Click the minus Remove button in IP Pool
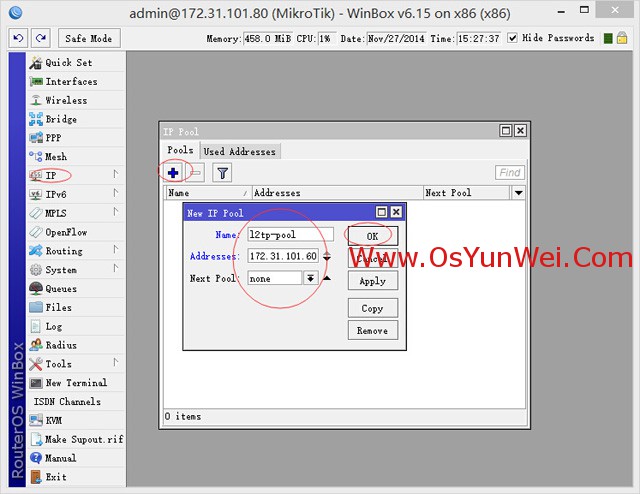The width and height of the screenshot is (640, 494). [196, 173]
